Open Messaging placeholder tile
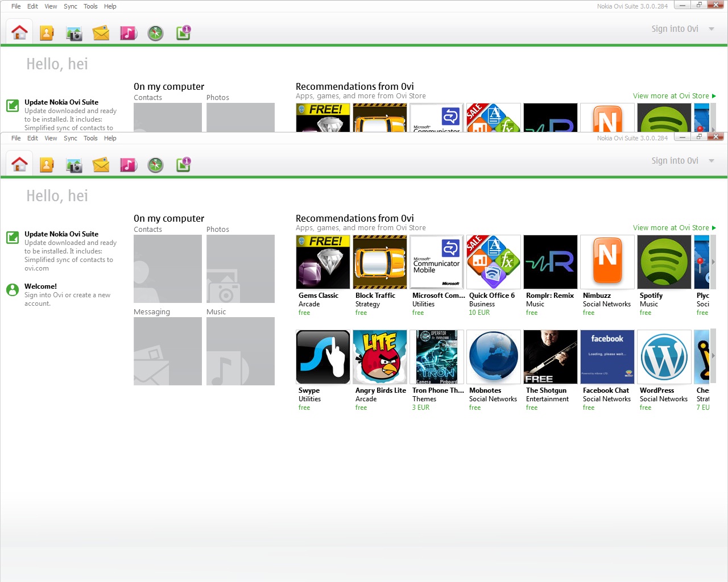 [168, 351]
